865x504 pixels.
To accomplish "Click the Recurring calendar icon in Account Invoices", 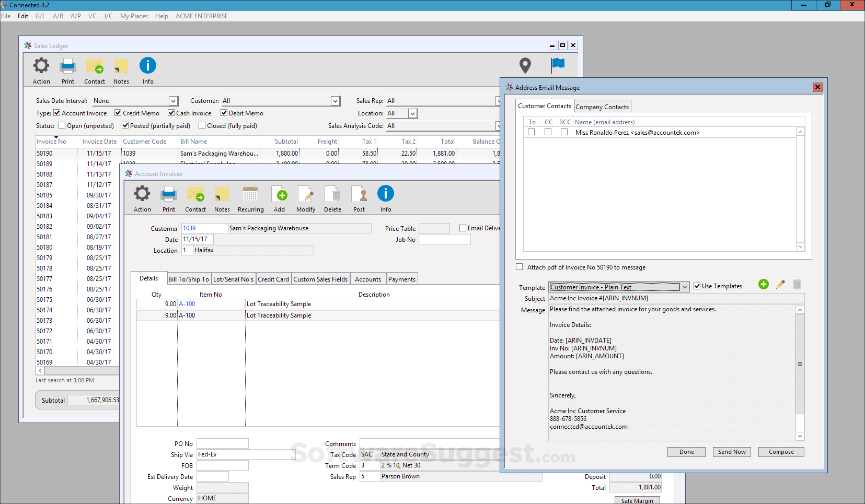I will point(250,195).
